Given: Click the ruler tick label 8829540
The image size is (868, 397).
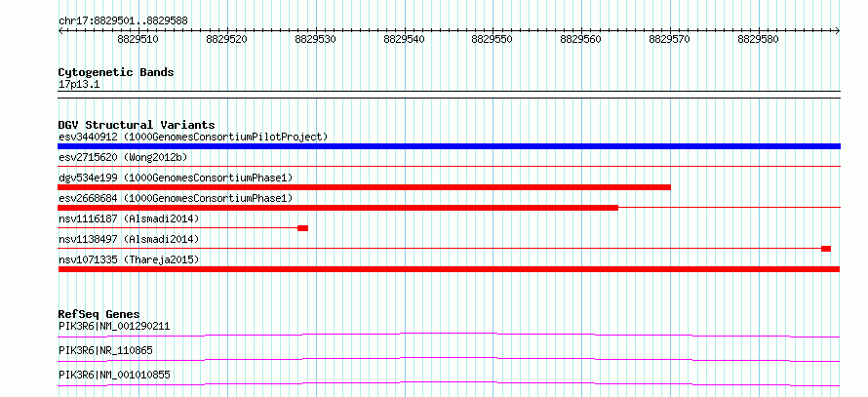Looking at the screenshot, I should [x=404, y=39].
